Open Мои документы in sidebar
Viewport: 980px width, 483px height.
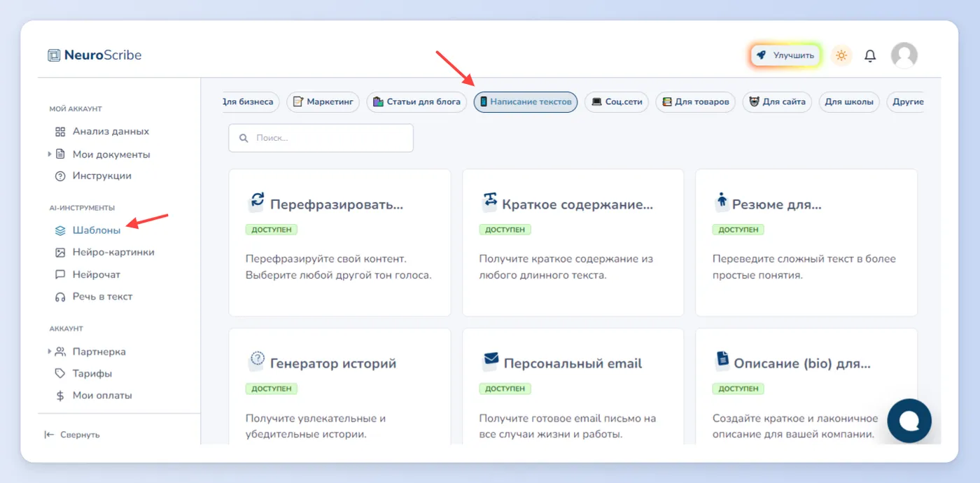tap(111, 154)
